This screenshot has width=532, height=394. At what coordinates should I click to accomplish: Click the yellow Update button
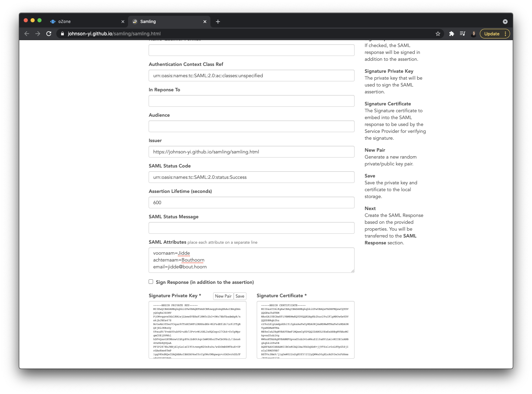tap(491, 34)
